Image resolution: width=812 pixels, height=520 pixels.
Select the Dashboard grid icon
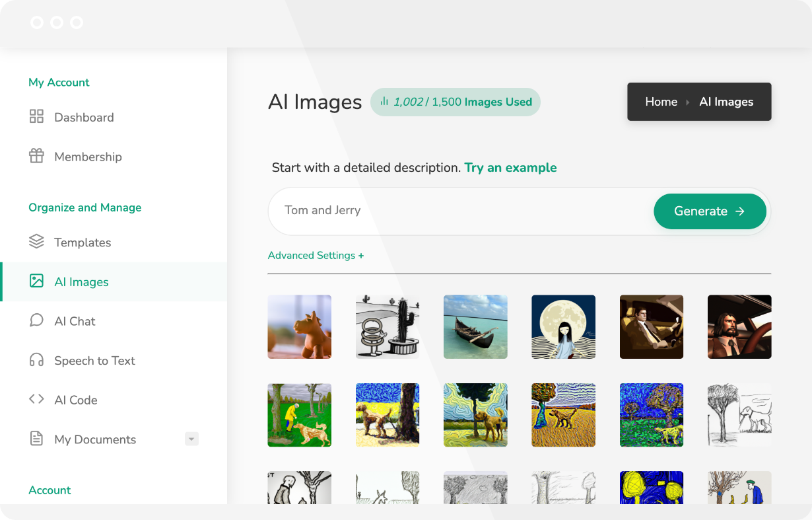coord(36,117)
